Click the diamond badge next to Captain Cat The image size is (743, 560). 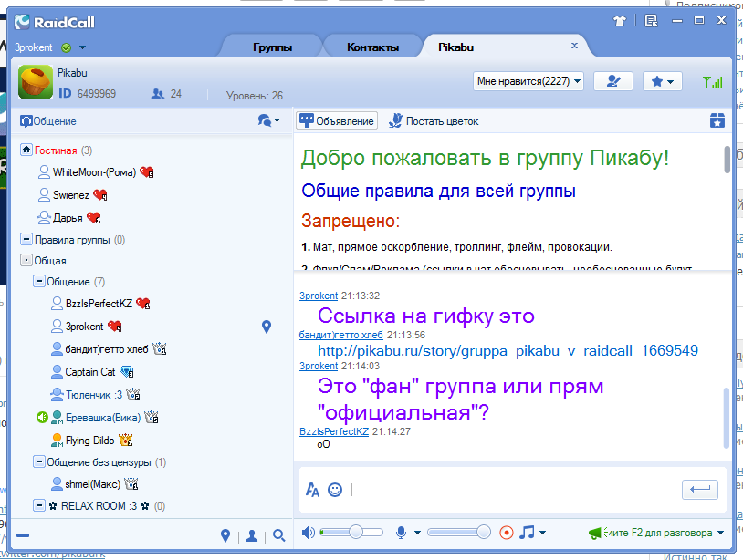(x=127, y=372)
